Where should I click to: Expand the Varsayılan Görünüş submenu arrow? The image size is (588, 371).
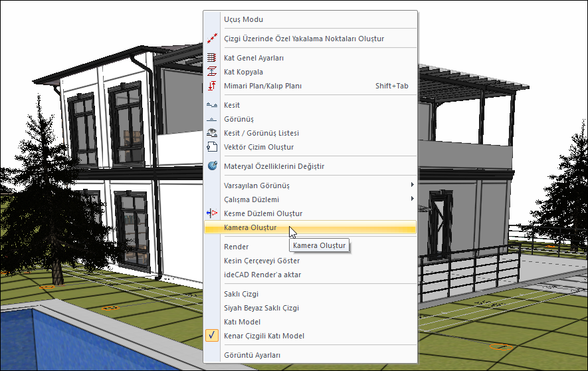tap(412, 185)
